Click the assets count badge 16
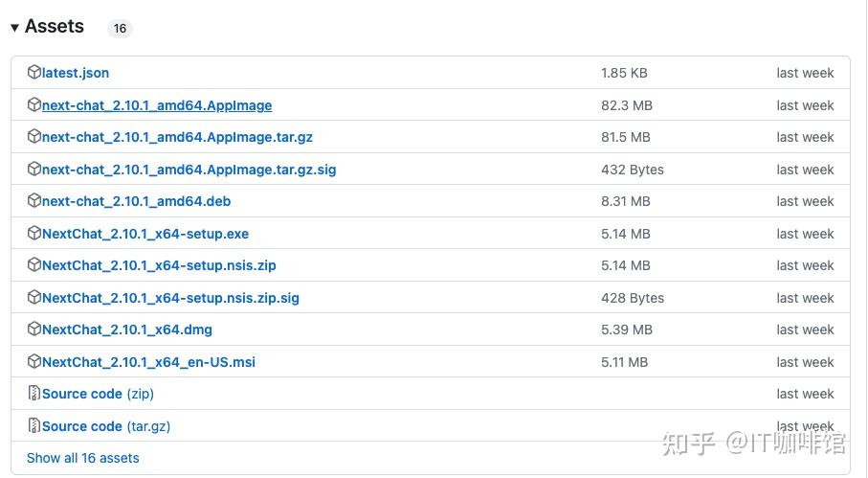 [120, 29]
